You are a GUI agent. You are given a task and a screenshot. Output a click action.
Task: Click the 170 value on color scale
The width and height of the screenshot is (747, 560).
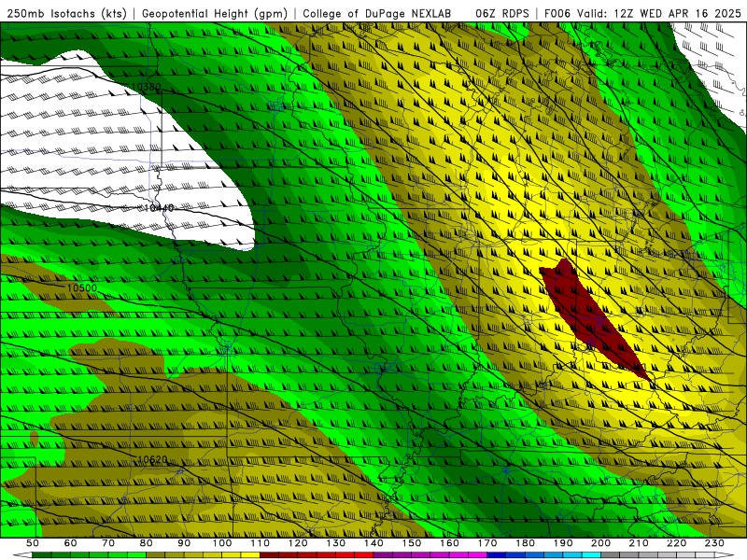[x=487, y=543]
